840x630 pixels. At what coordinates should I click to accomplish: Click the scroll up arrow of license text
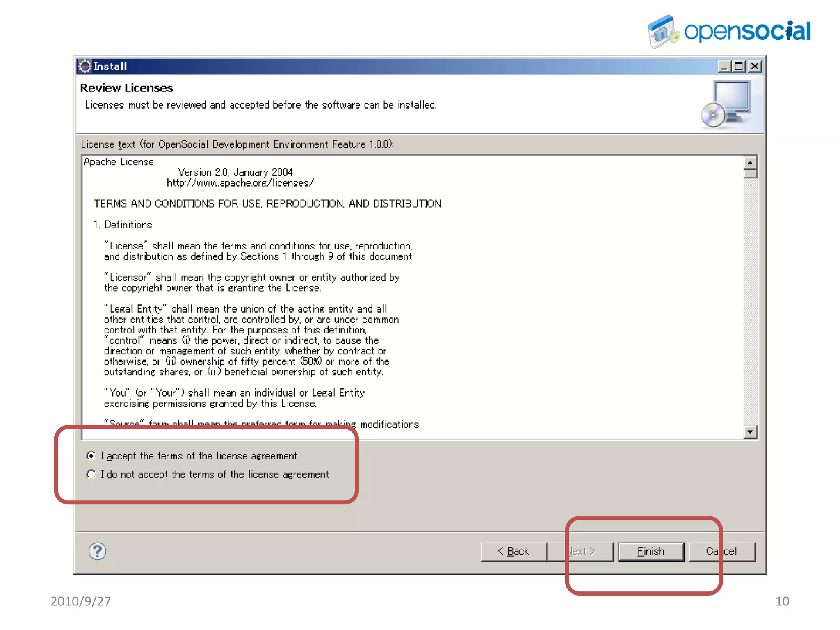coord(750,163)
